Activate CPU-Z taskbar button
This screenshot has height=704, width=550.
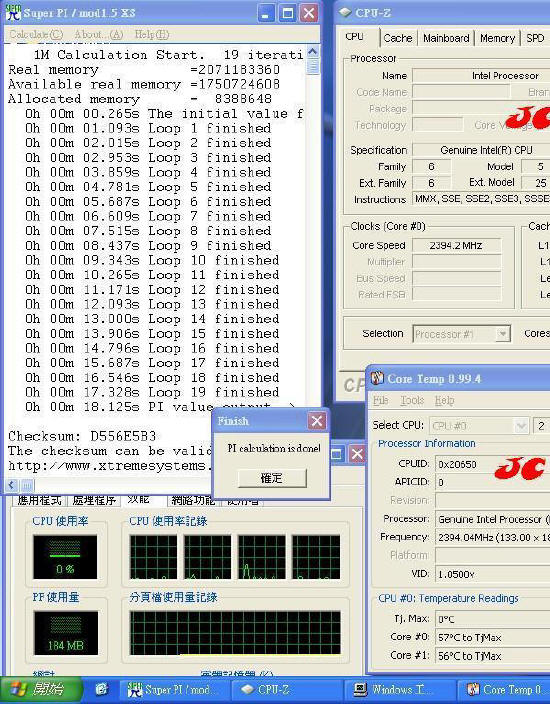[x=287, y=690]
